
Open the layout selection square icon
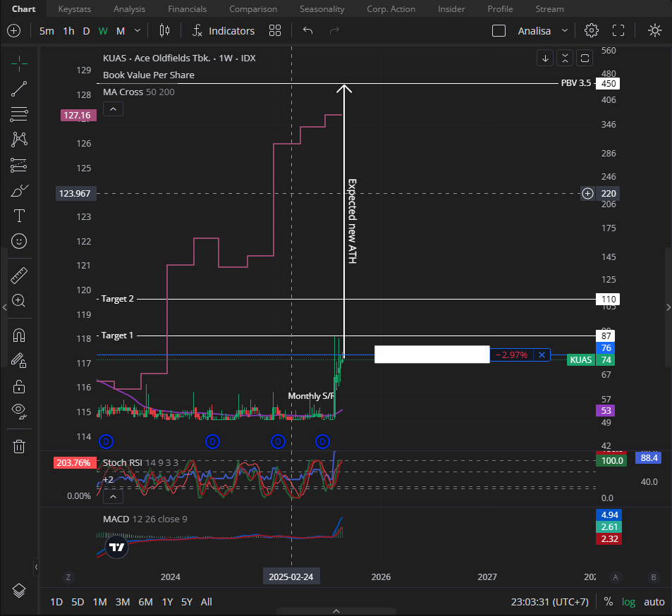pos(499,31)
